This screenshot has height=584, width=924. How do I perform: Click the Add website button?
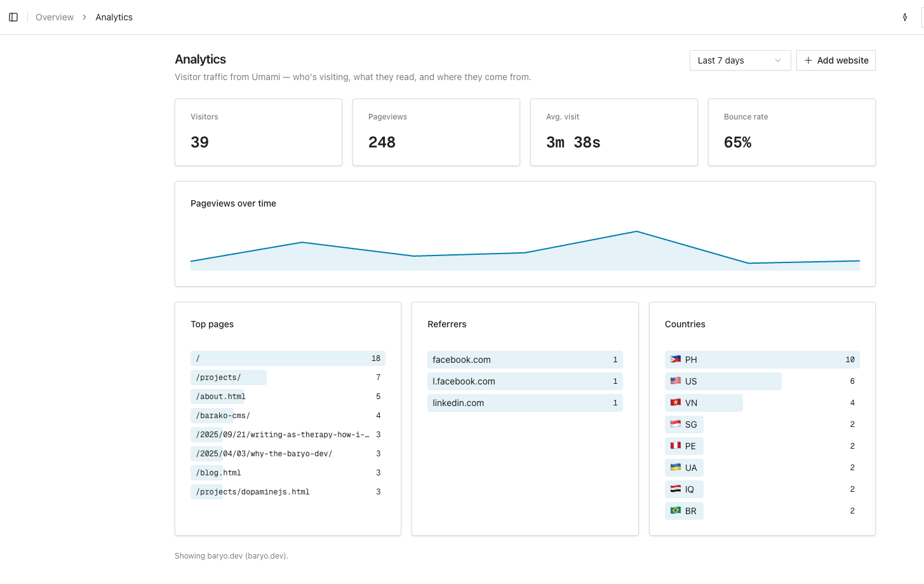(836, 60)
